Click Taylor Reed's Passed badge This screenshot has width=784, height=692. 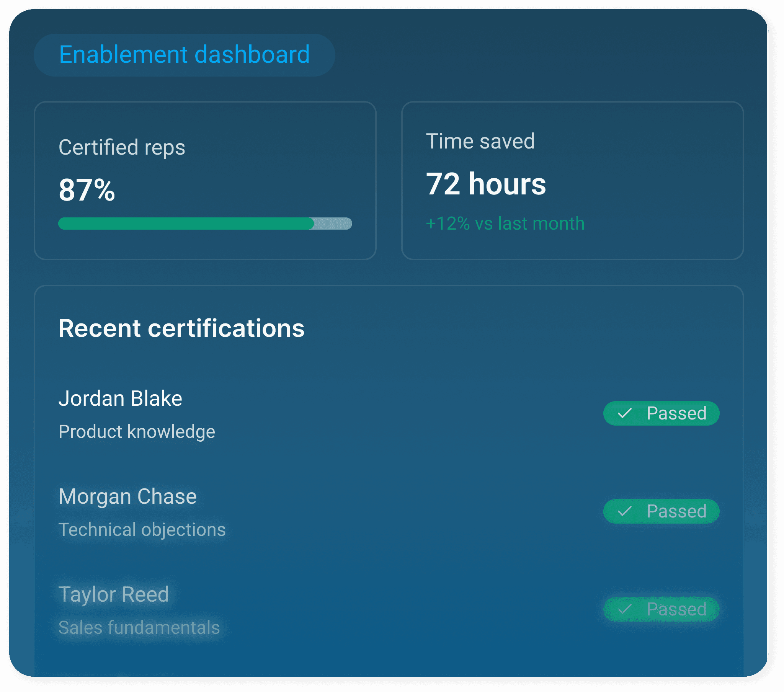(661, 609)
